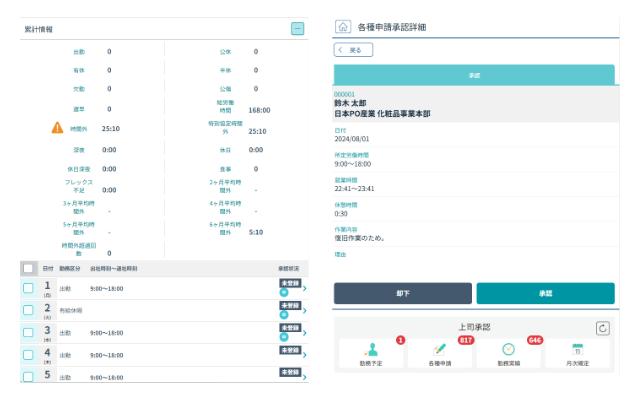The width and height of the screenshot is (640, 400).
Task: Open 月次確定 calendar icon
Action: pos(577,353)
